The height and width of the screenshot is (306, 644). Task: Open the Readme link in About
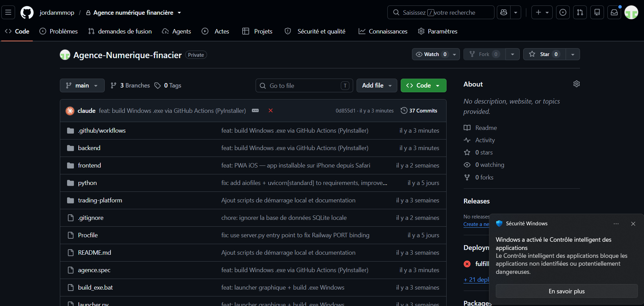[480, 128]
